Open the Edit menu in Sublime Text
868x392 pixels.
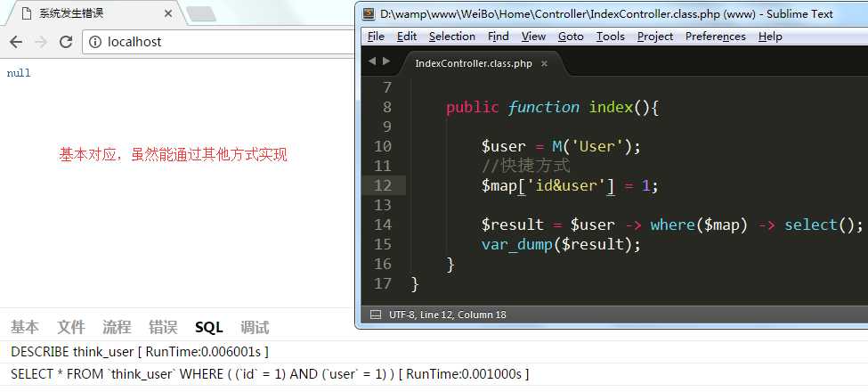coord(407,37)
